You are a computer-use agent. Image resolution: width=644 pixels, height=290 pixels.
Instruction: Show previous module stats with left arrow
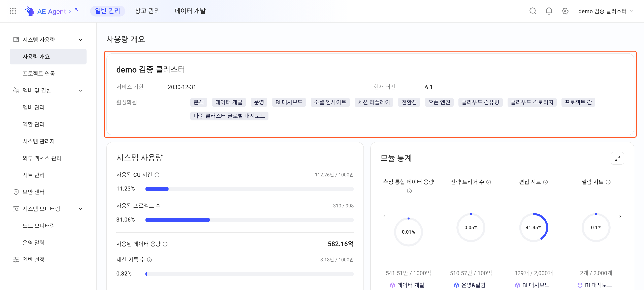tap(384, 216)
